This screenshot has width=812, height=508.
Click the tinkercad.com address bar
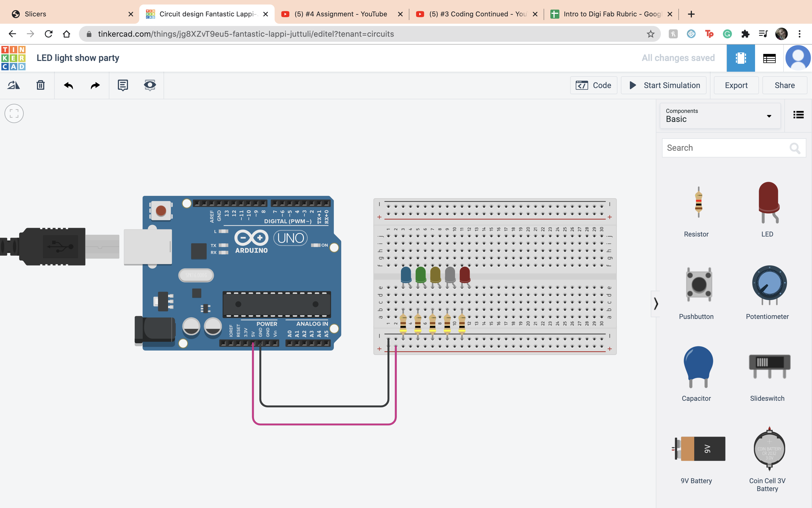click(x=369, y=34)
